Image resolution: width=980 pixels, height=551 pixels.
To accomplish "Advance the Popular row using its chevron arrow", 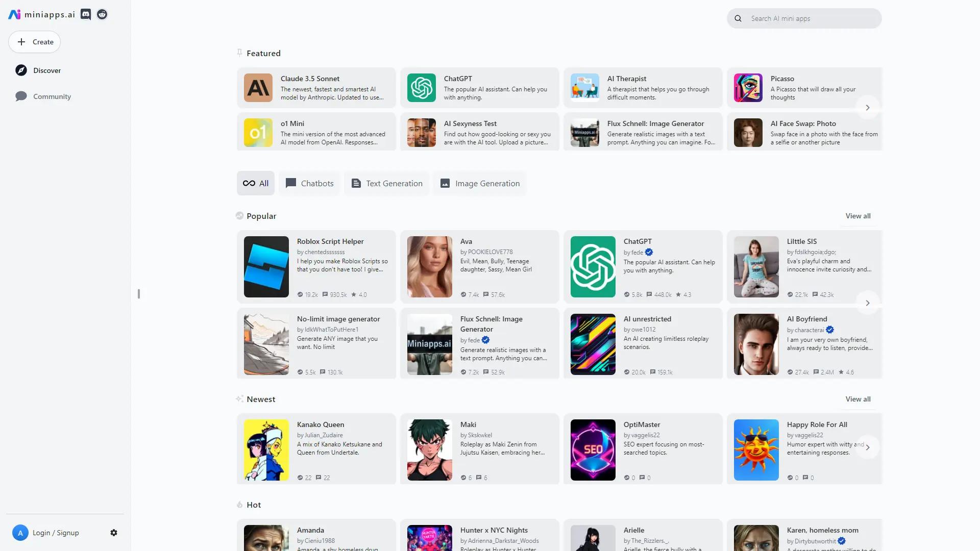I will click(867, 303).
